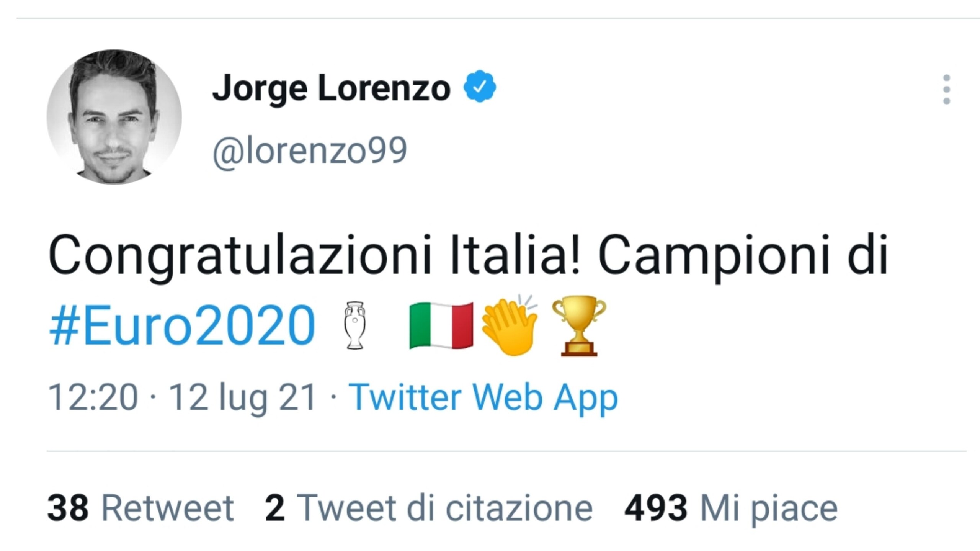980x551 pixels.
Task: Open the Twitter Web App source link
Action: (x=483, y=397)
